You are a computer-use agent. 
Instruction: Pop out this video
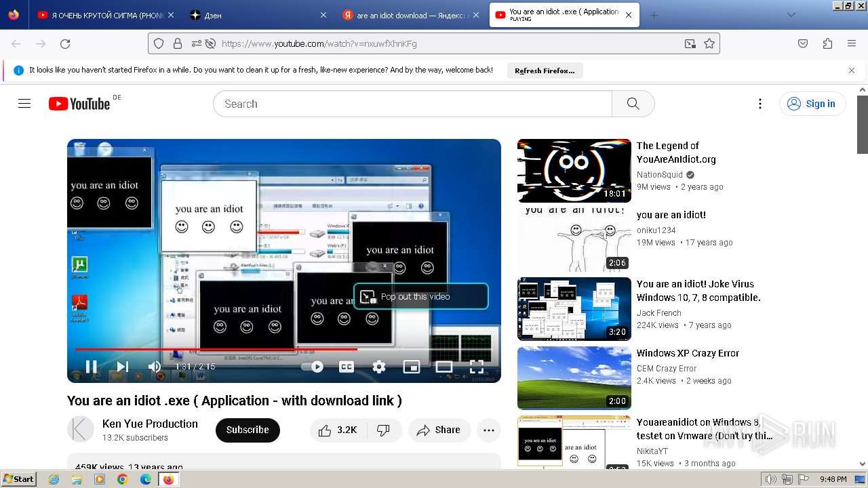[x=420, y=296]
